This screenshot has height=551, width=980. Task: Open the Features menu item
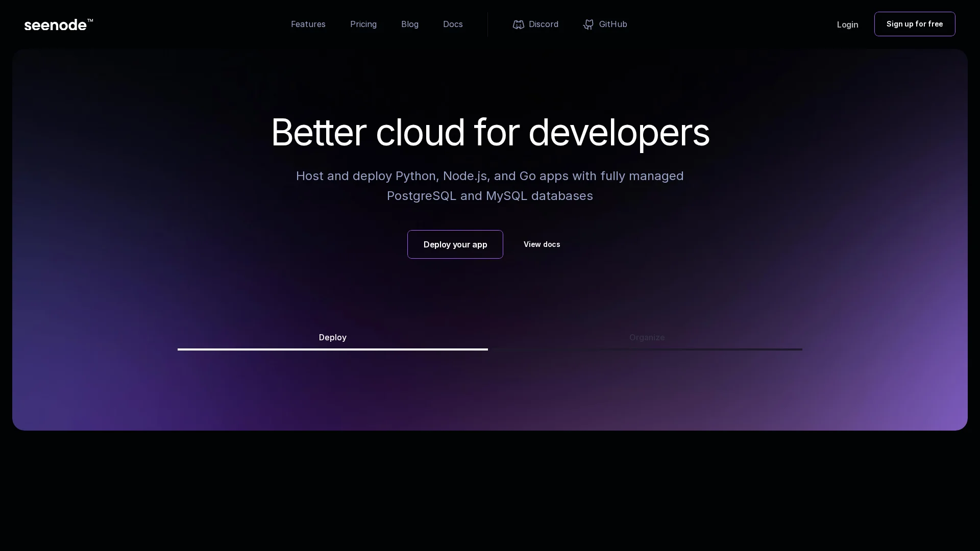pyautogui.click(x=308, y=24)
